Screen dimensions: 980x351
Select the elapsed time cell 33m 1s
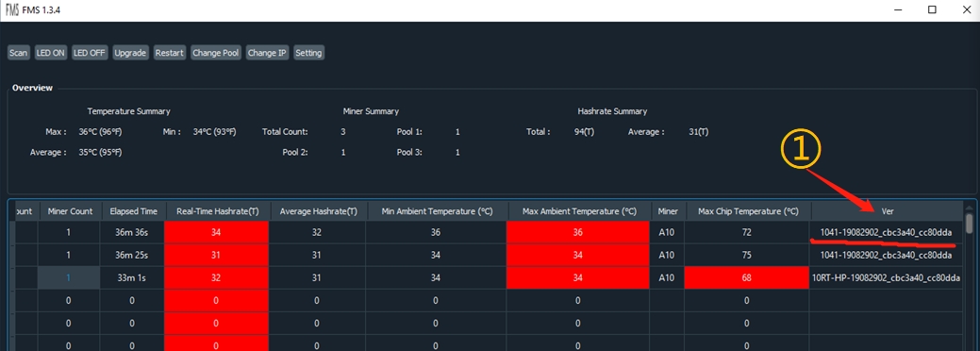[x=133, y=277]
